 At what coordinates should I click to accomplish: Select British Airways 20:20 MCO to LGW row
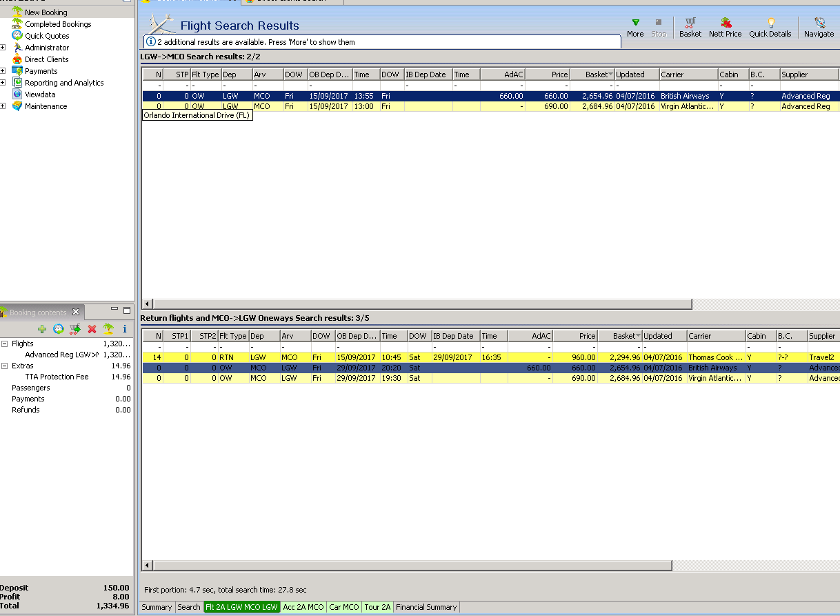coord(490,368)
